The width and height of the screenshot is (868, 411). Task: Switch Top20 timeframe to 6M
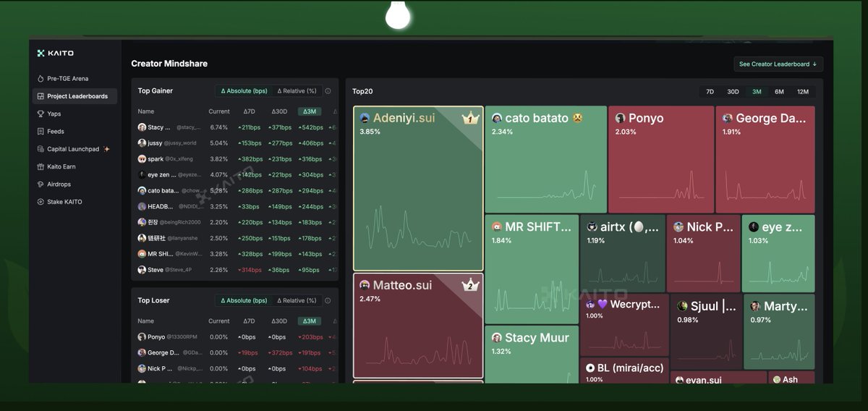pos(779,92)
